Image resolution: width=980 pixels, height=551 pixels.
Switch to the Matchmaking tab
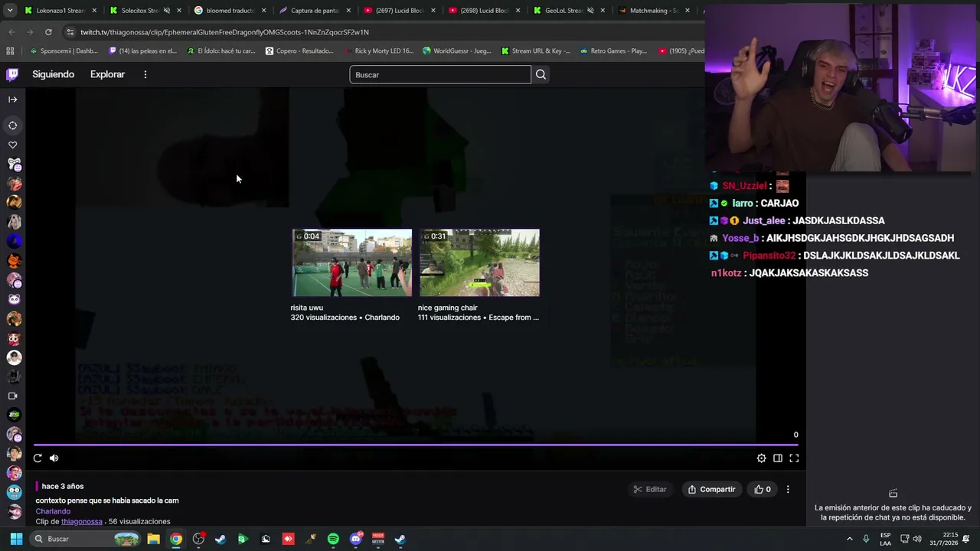[654, 11]
